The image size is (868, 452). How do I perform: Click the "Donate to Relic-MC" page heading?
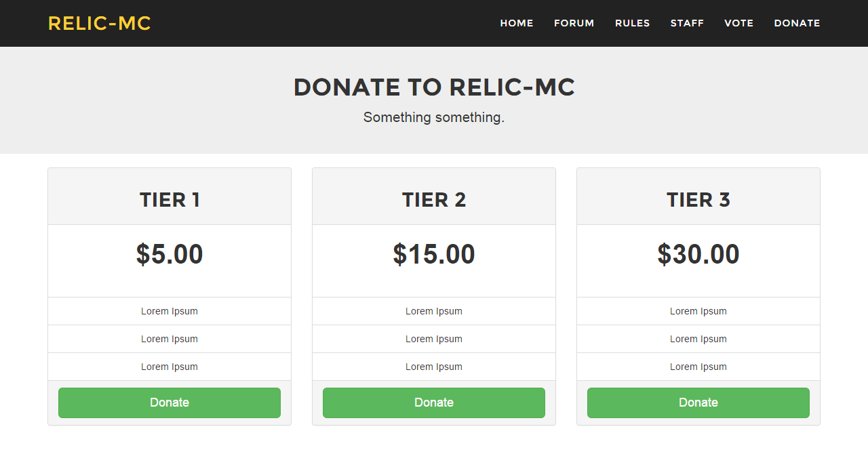click(x=434, y=87)
